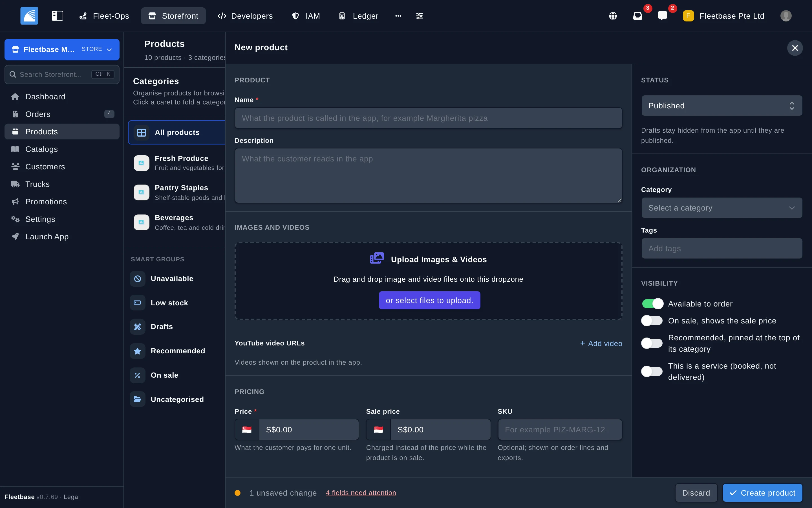Enable the On sale toggle

(652, 321)
